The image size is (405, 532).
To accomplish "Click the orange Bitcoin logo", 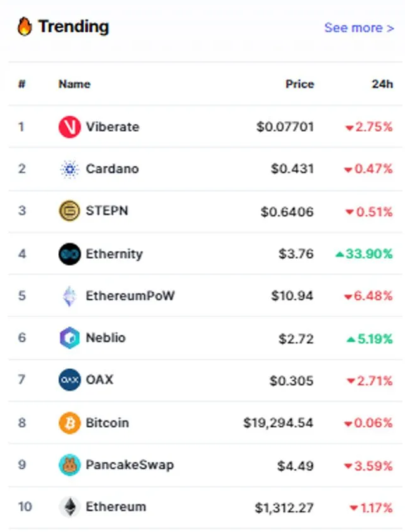I will pos(70,423).
